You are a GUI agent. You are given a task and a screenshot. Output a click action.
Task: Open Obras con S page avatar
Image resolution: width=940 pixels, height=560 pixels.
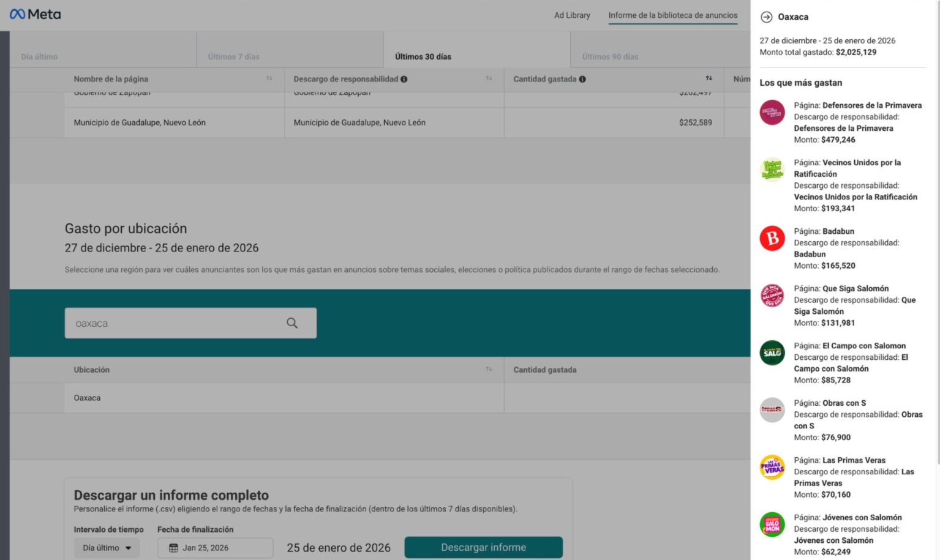pyautogui.click(x=772, y=410)
